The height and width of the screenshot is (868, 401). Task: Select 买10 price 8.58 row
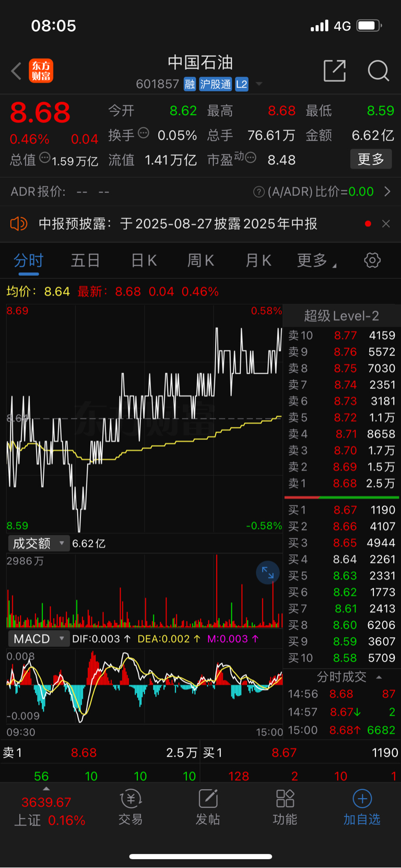click(x=341, y=658)
